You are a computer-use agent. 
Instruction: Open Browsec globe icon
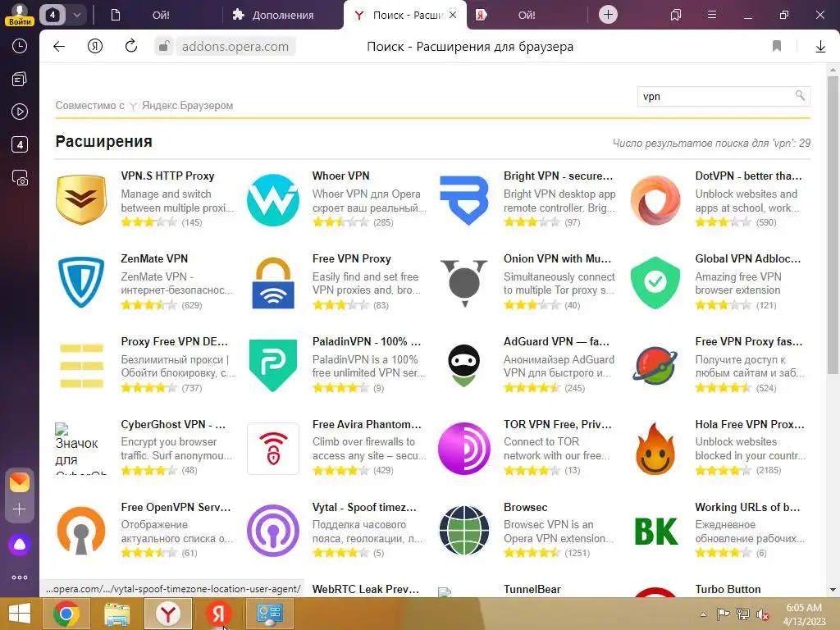(x=464, y=531)
